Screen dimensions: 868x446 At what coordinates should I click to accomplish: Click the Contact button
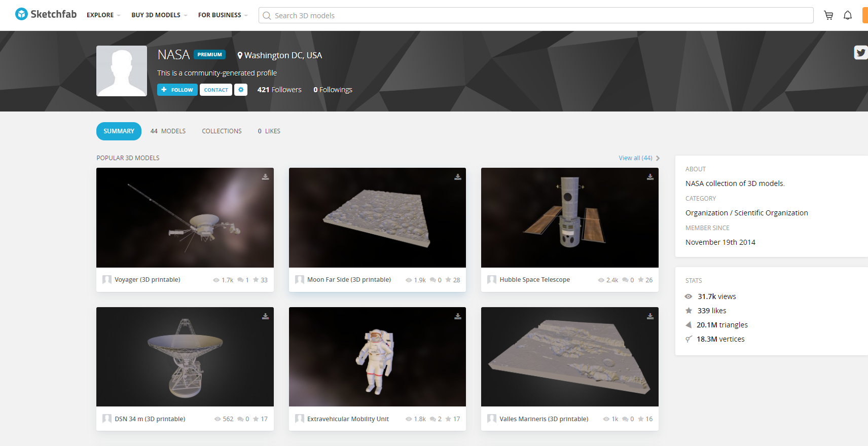pos(216,90)
